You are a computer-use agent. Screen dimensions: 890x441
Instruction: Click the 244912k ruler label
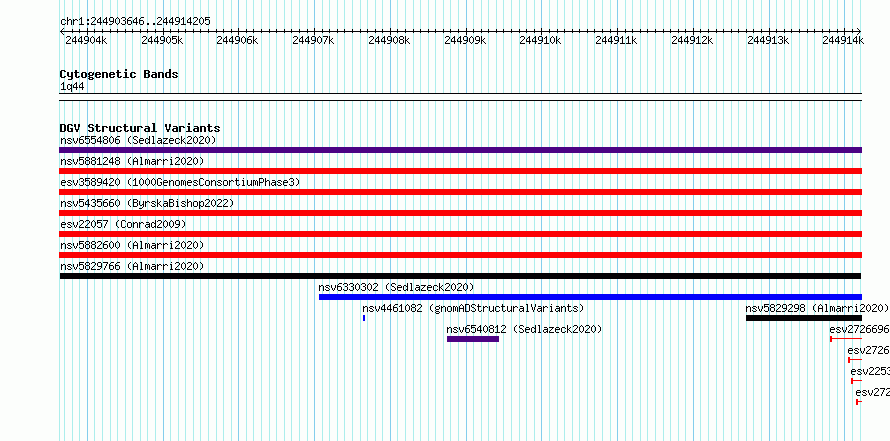point(692,40)
